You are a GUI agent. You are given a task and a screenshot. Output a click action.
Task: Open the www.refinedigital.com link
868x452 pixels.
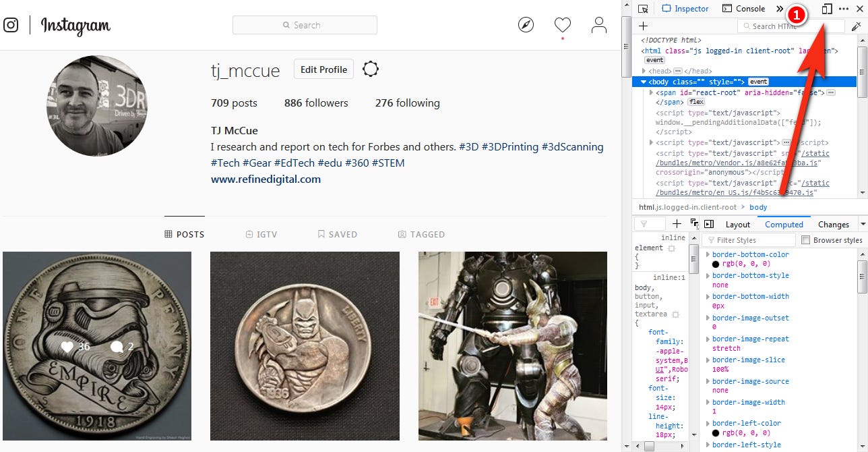pos(266,179)
